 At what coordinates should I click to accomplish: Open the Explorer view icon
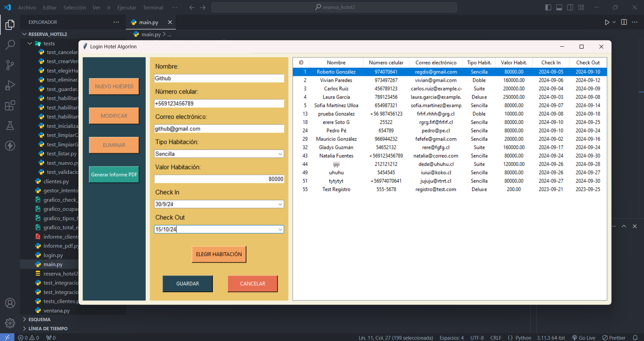(x=10, y=25)
